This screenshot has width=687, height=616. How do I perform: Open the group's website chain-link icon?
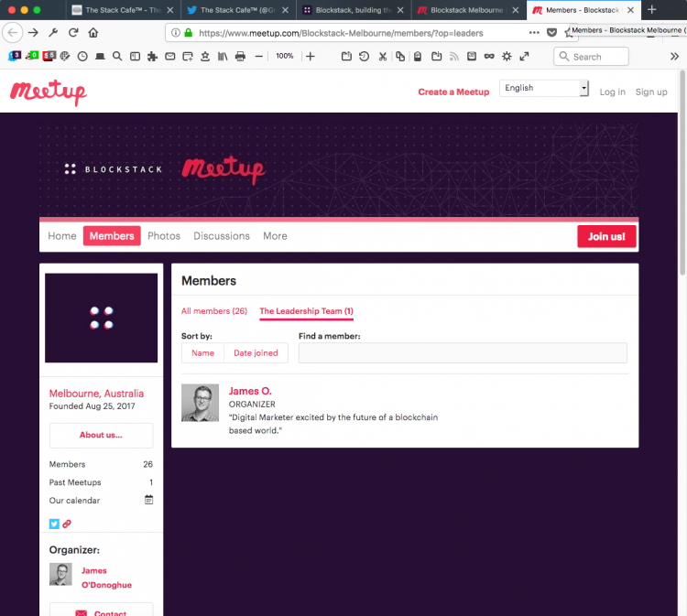[x=67, y=524]
